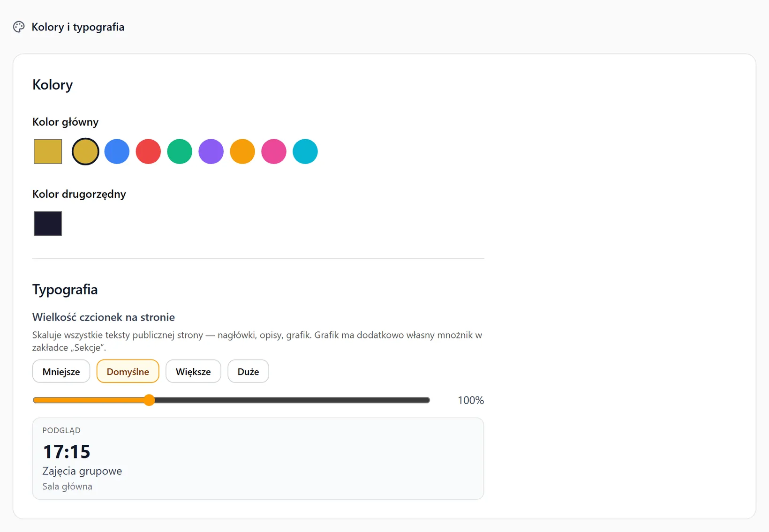Pick the red circle main color
This screenshot has width=769, height=532.
coord(148,151)
